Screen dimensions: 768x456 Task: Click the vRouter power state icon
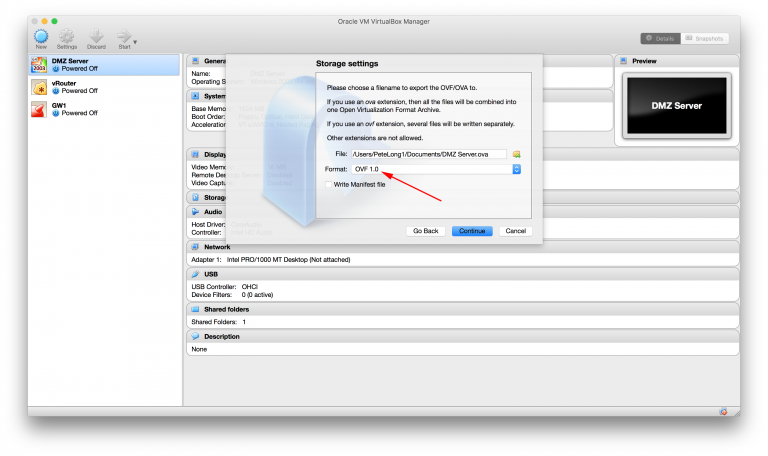tap(56, 91)
